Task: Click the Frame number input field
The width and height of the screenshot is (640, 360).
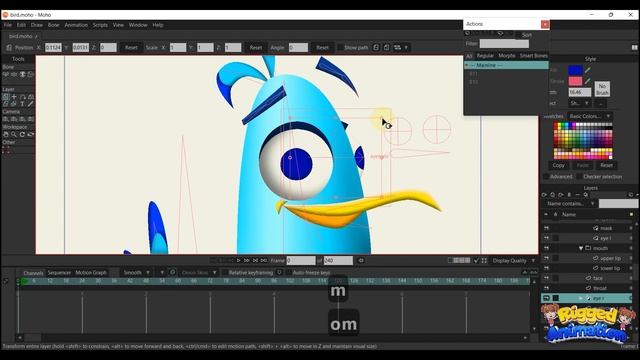Action: click(301, 260)
